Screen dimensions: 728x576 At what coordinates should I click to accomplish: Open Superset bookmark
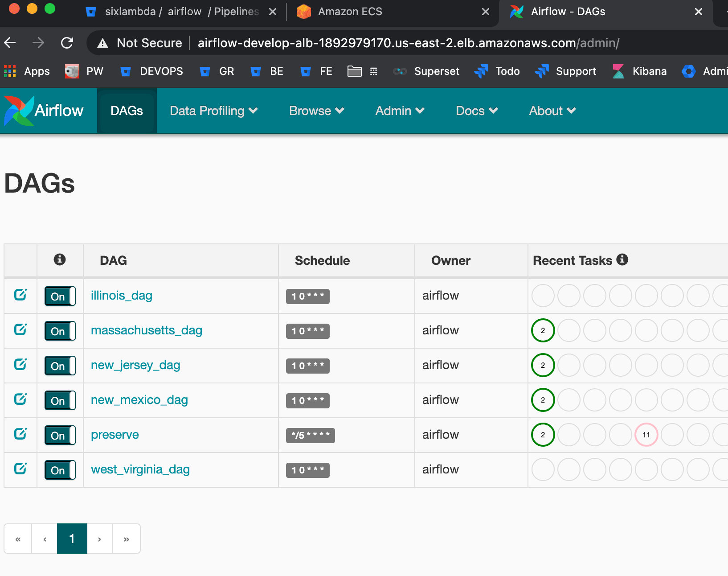426,71
